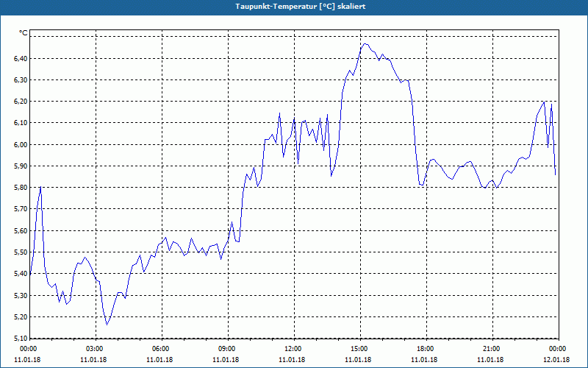
Task: Click the chart title 'Taupunkt-Temperatur [°C] skaliert'
Action: click(301, 7)
